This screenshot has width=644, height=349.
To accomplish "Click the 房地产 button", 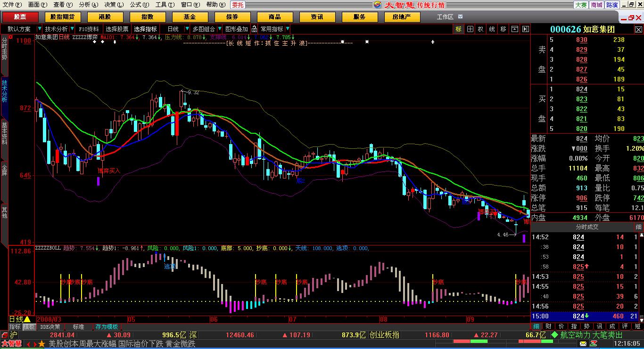I will 401,17.
